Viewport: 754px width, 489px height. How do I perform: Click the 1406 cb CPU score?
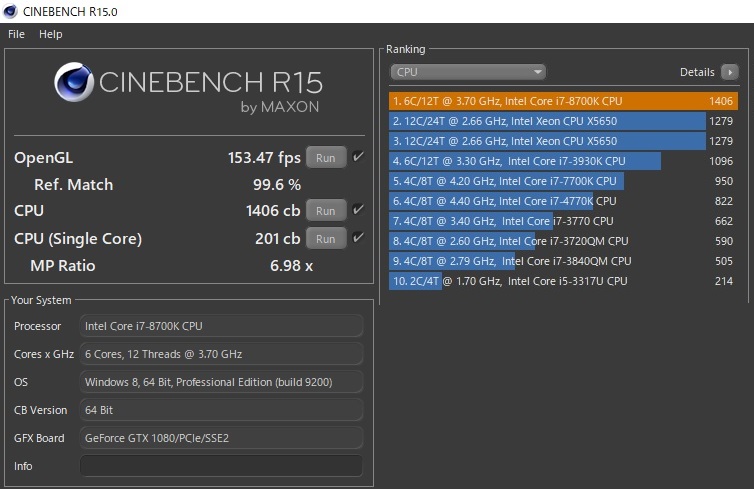pos(273,211)
